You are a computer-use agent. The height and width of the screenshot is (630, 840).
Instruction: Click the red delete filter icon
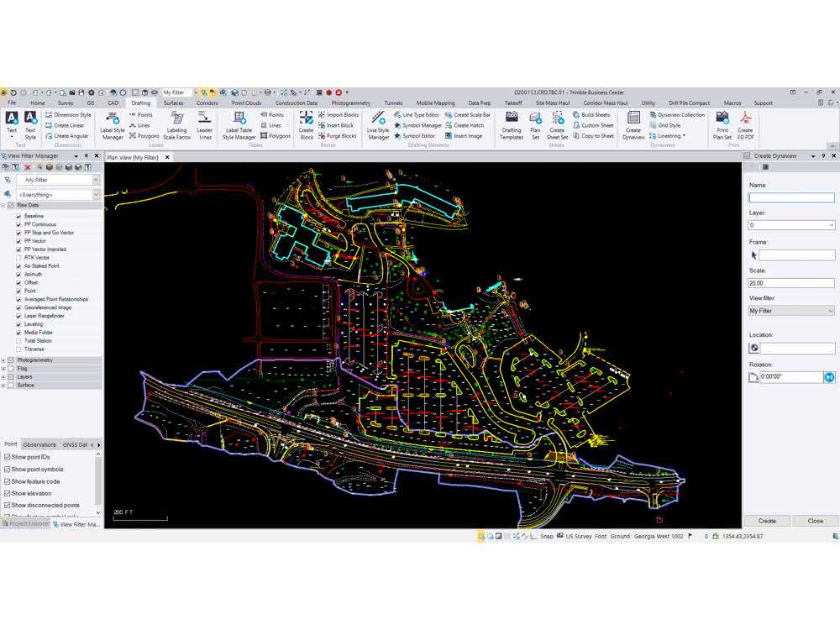click(28, 168)
